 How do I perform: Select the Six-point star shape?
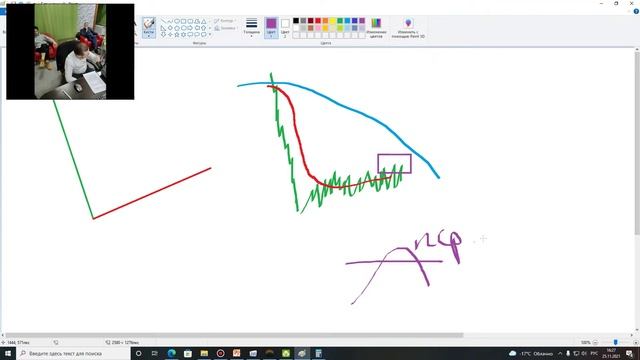(183, 35)
